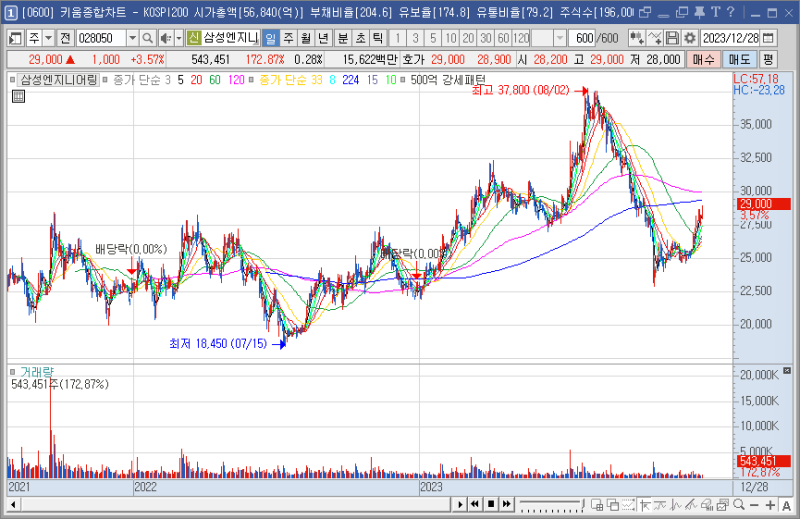The image size is (800, 519).
Task: Click the 거래량 volume panel label
Action: coord(36,372)
